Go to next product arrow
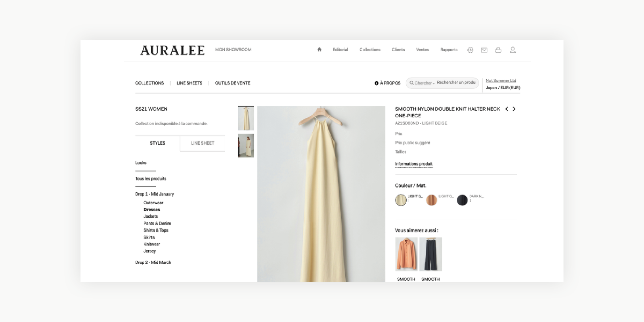Viewport: 644px width, 322px height. point(514,109)
